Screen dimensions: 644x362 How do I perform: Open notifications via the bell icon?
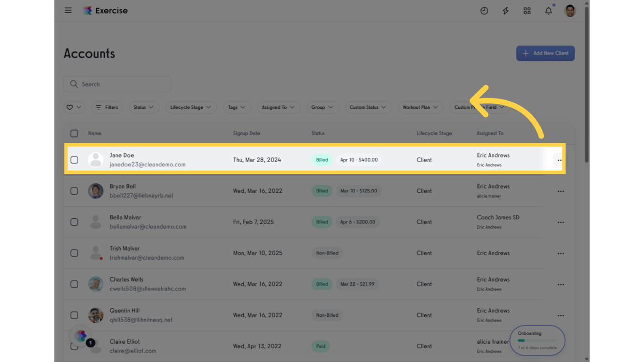tap(548, 10)
